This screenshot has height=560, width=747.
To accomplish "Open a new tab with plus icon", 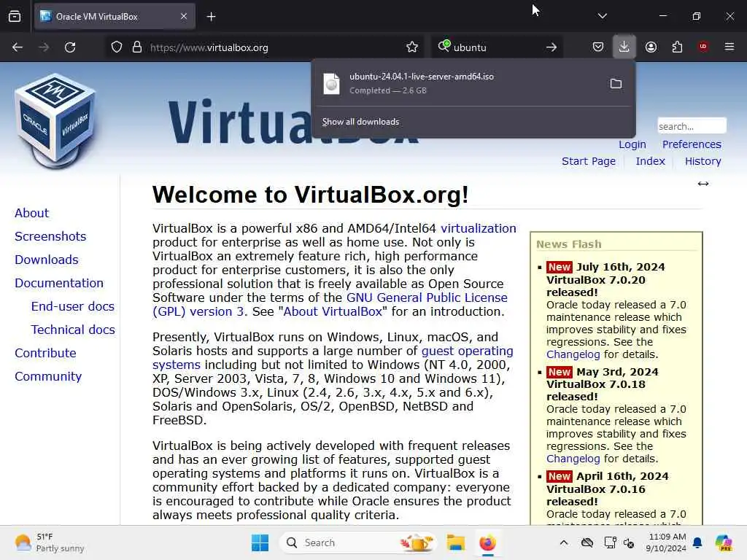I will point(211,17).
